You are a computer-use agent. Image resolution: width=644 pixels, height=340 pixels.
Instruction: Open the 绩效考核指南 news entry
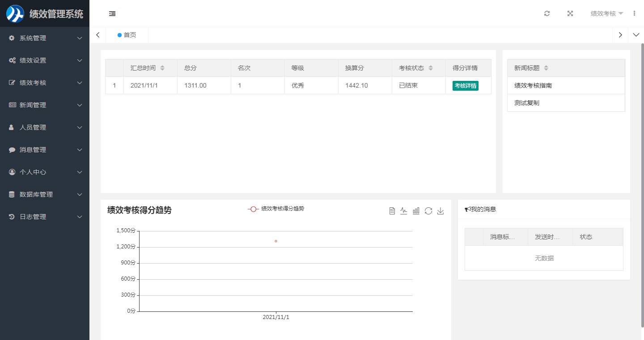point(533,85)
